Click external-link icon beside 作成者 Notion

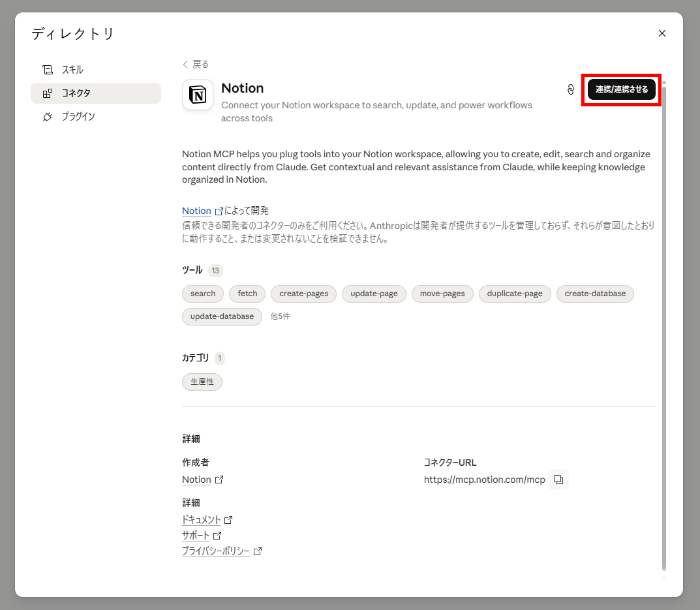(x=219, y=480)
